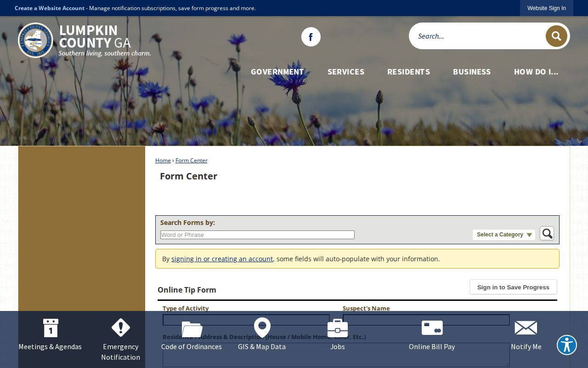The height and width of the screenshot is (368, 588).
Task: Click Website Sign In button
Action: (547, 8)
